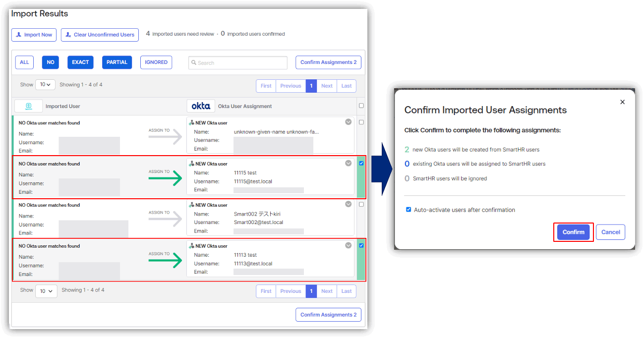
Task: Expand assignment options for 11113 test user
Action: point(348,245)
